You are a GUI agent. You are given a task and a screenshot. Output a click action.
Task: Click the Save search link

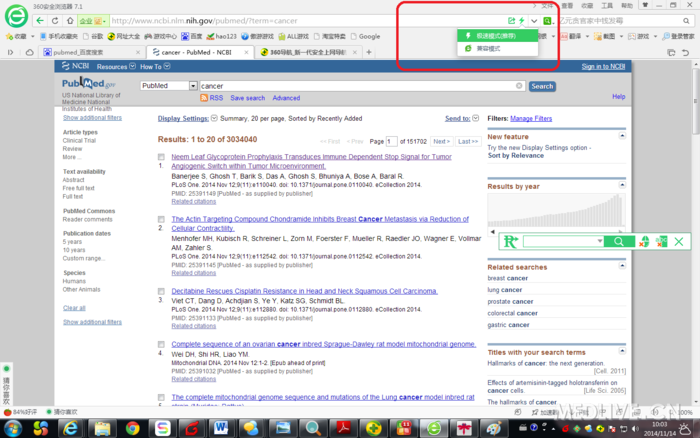tap(247, 98)
